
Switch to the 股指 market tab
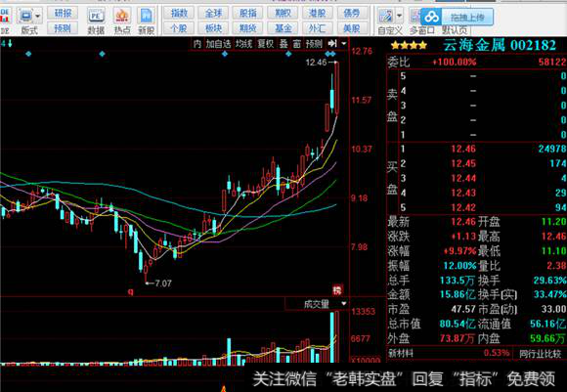[x=248, y=14]
